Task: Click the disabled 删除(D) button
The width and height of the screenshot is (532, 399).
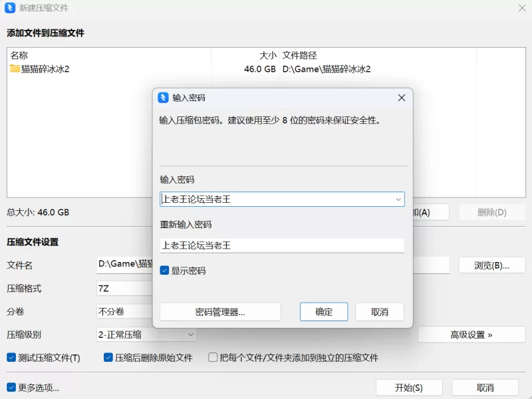Action: 492,212
